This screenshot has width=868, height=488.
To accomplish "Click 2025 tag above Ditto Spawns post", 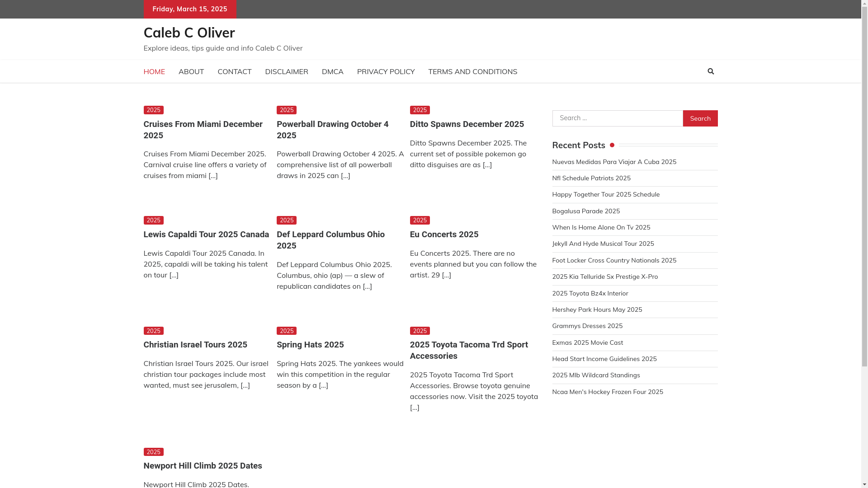I will click(420, 110).
